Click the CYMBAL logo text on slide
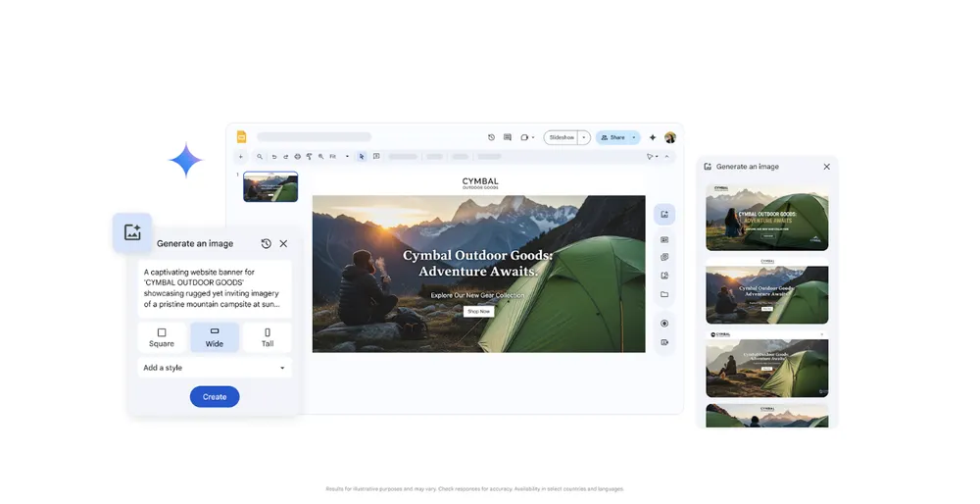The height and width of the screenshot is (504, 980). pos(480,182)
